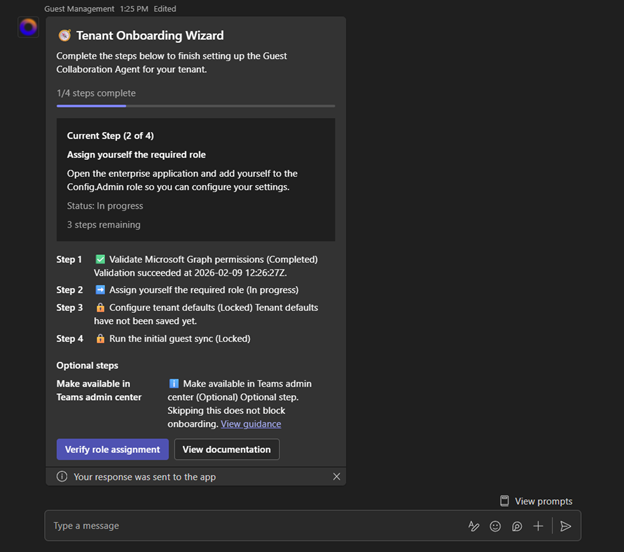Click the compass icon beside wizard title
624x552 pixels.
64,36
